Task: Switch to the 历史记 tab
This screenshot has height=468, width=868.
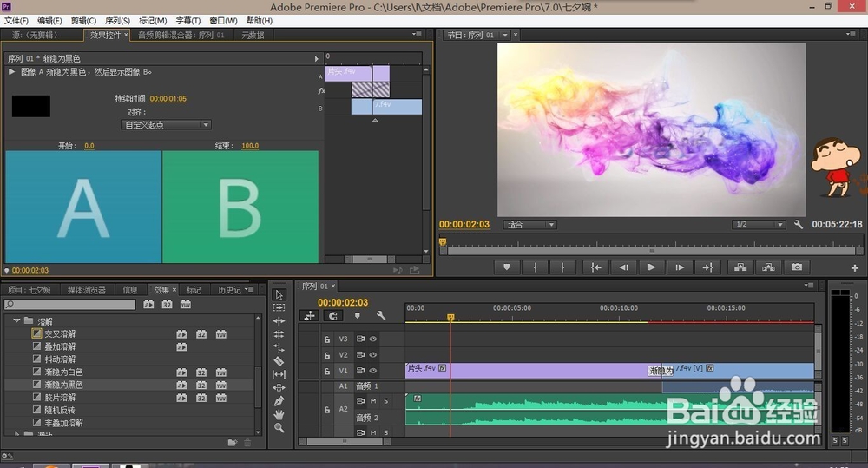Action: 228,290
